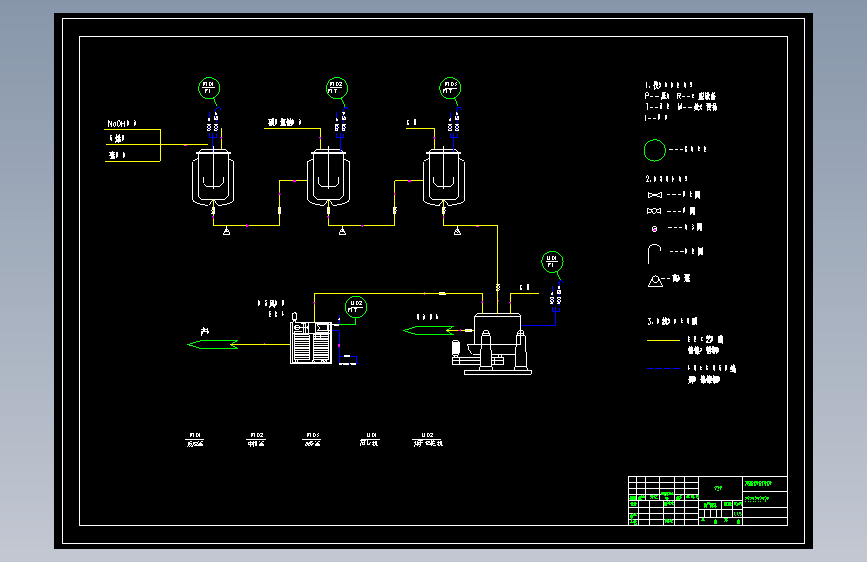Click the blue valve pair above rightmost reactor
This screenshot has height=562, width=867.
click(453, 126)
